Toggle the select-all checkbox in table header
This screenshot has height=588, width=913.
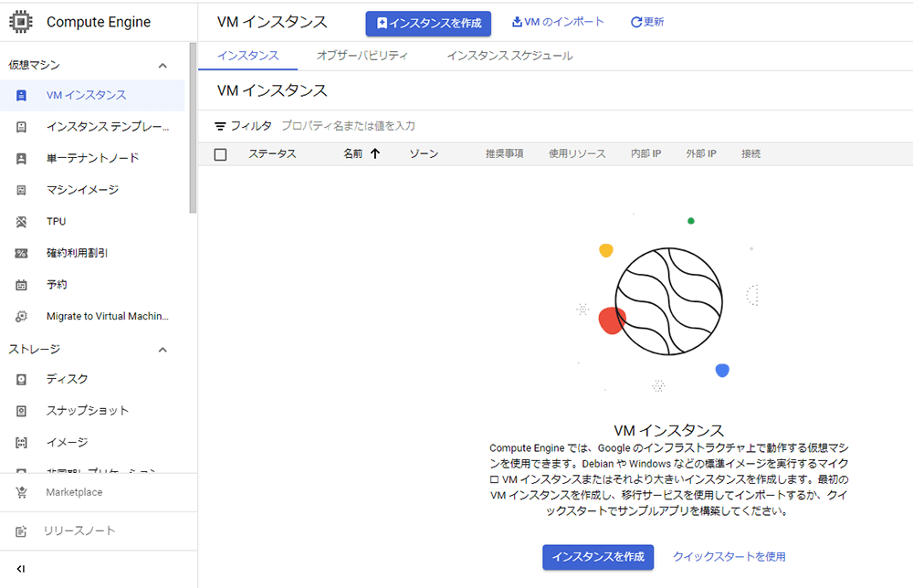pyautogui.click(x=220, y=154)
